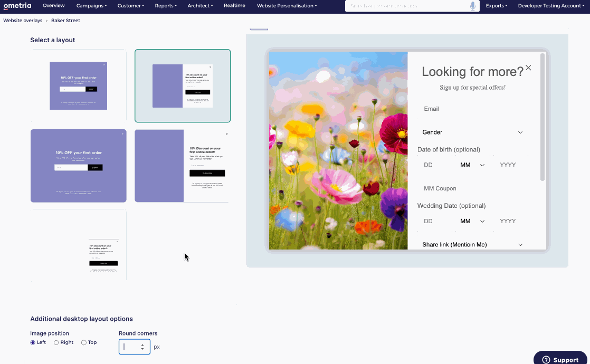This screenshot has height=364, width=590.
Task: Open the Campaigns menu
Action: pyautogui.click(x=91, y=6)
